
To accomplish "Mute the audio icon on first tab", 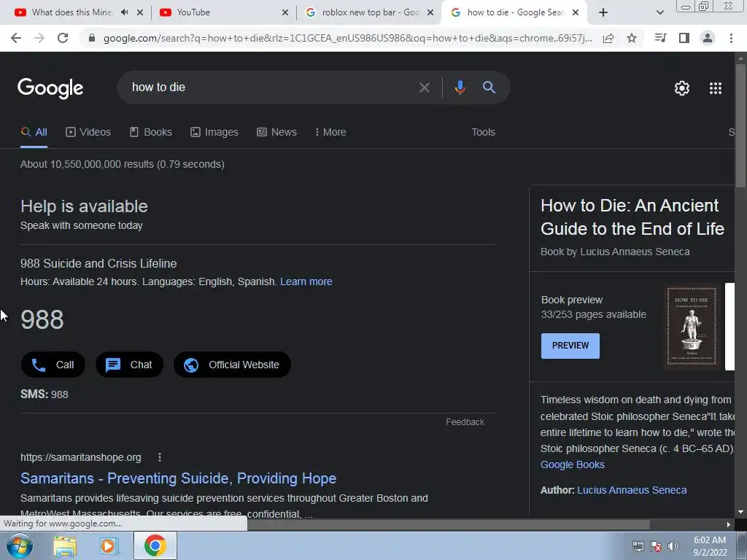I will tap(124, 12).
